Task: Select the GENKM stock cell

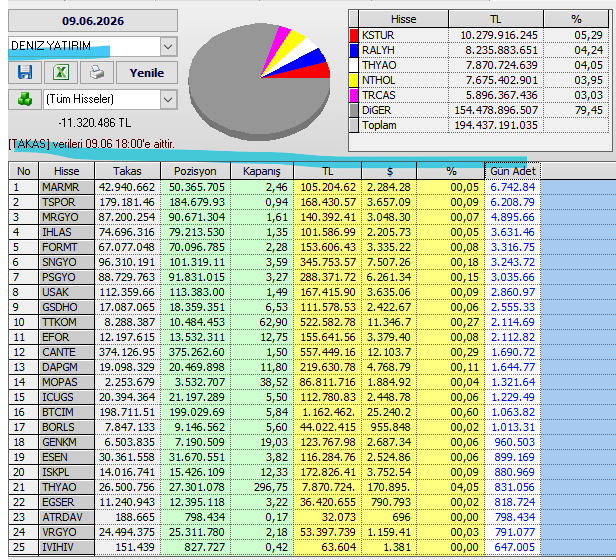Action: (x=67, y=442)
